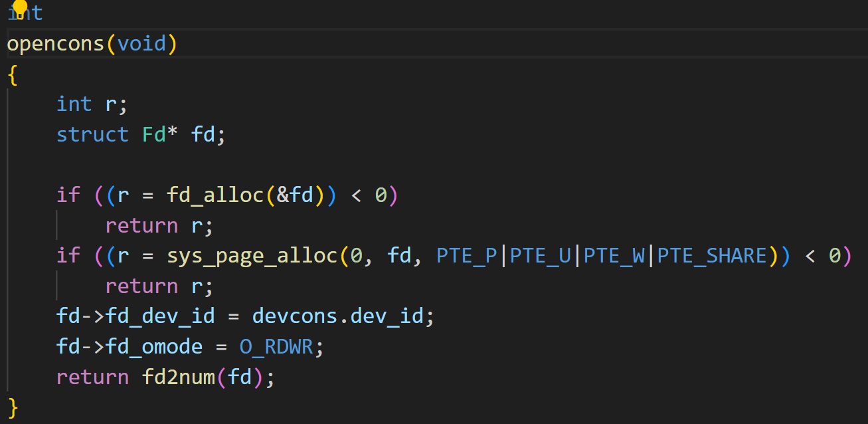This screenshot has height=424, width=868.
Task: Click the fd2num function call
Action: pyautogui.click(x=178, y=377)
